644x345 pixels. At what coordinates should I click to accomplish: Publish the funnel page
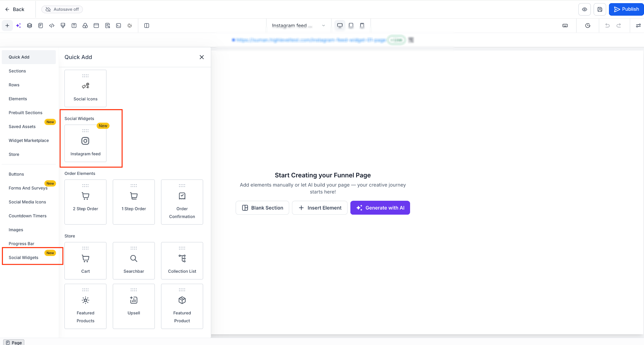(626, 9)
